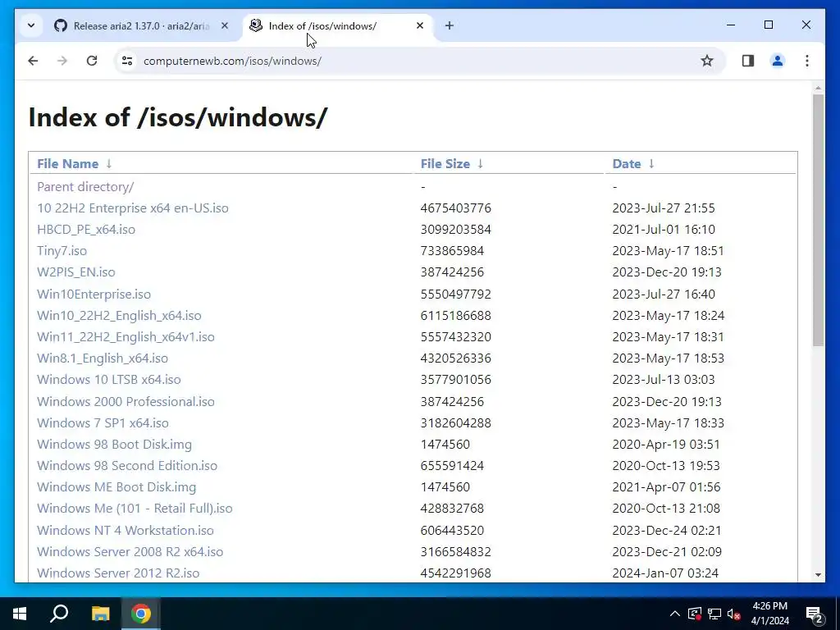Go back to the previous page

(x=33, y=61)
